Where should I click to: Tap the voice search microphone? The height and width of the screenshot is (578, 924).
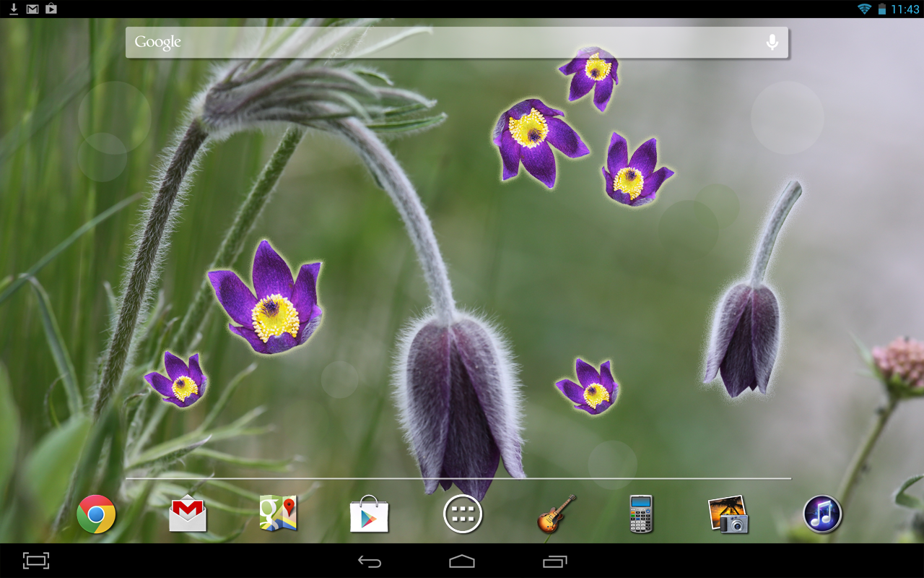pyautogui.click(x=772, y=43)
